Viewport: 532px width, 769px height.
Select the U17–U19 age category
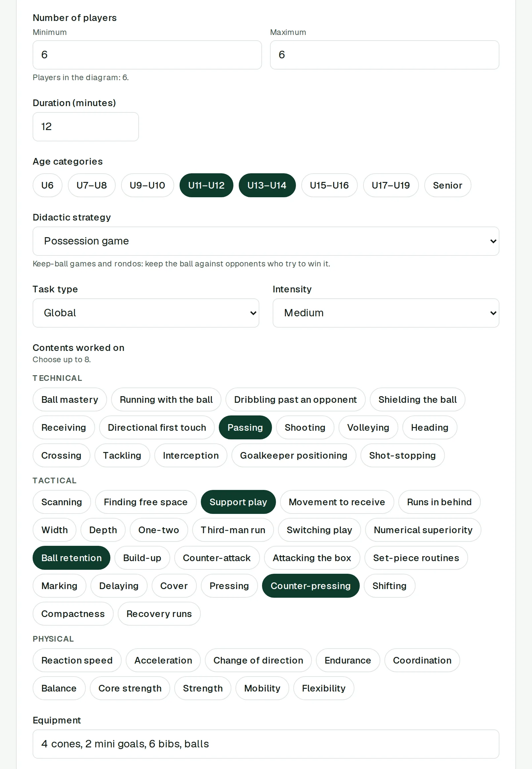click(x=391, y=185)
